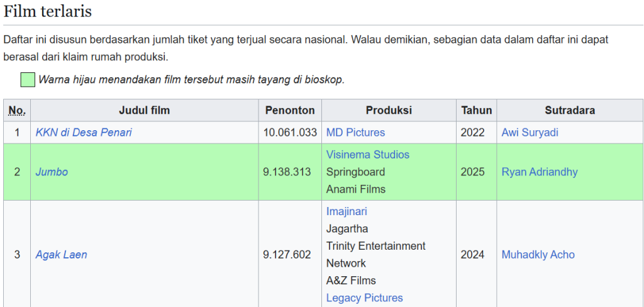Click the Produksi column header
644x307 pixels.
coord(389,110)
